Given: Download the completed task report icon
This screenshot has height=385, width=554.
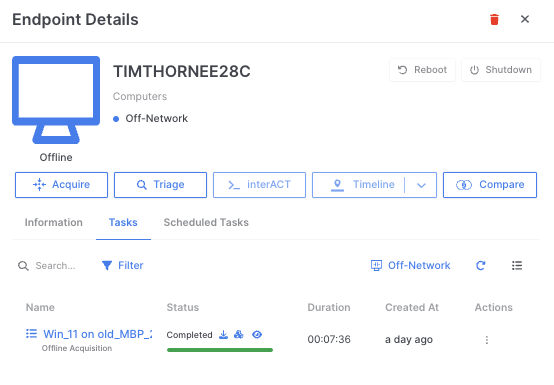Looking at the screenshot, I should pyautogui.click(x=223, y=334).
